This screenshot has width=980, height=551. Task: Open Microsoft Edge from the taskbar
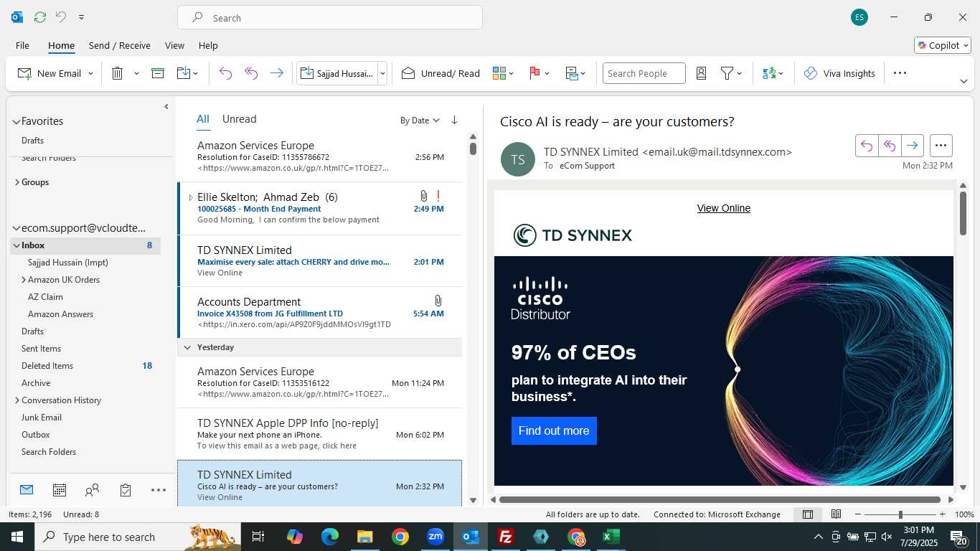tap(330, 537)
